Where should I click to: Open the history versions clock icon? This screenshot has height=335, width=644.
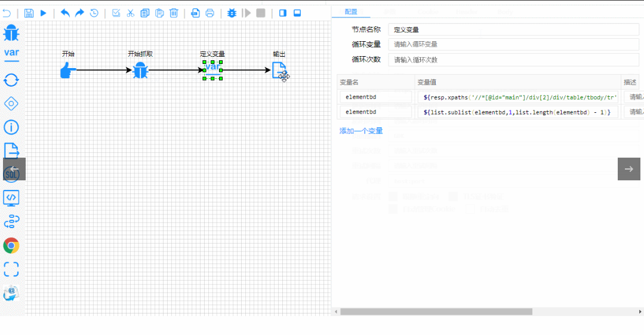click(x=94, y=13)
